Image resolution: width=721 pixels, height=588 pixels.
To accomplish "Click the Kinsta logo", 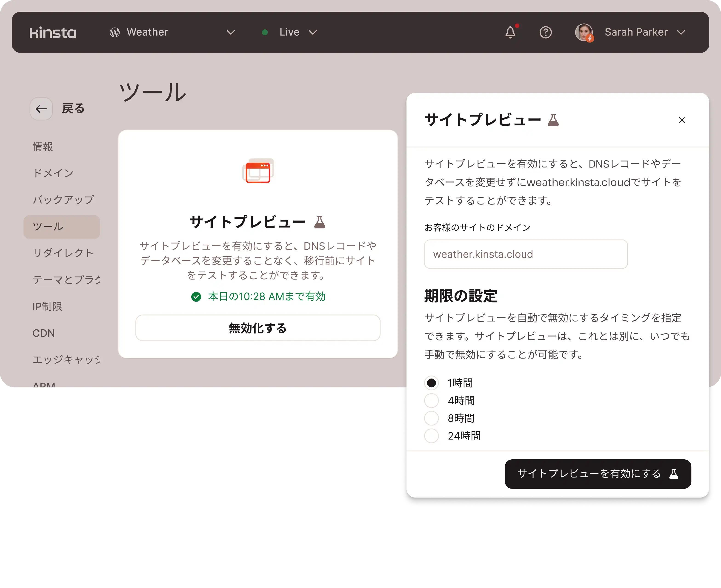I will click(x=53, y=33).
